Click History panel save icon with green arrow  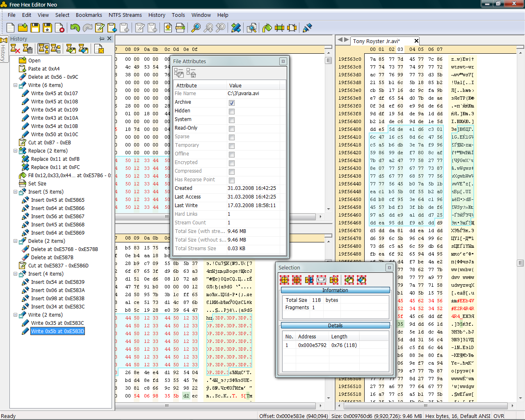coord(71,48)
